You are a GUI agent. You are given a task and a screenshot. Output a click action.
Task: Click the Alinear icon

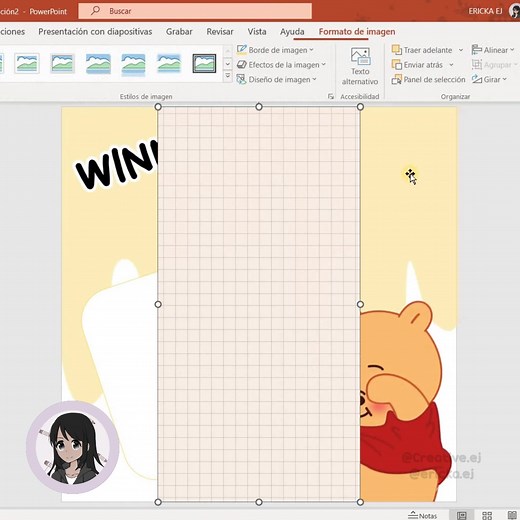pyautogui.click(x=477, y=50)
